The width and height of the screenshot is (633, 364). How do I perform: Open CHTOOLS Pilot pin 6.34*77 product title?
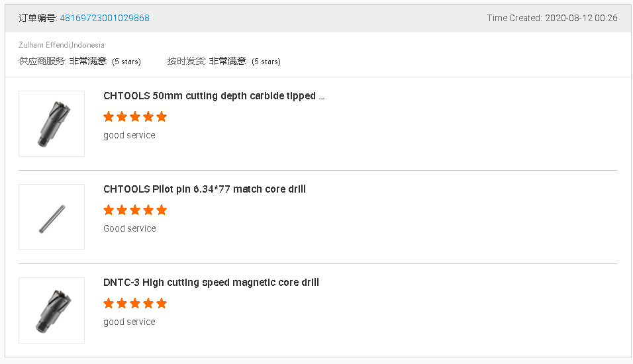[x=205, y=189]
